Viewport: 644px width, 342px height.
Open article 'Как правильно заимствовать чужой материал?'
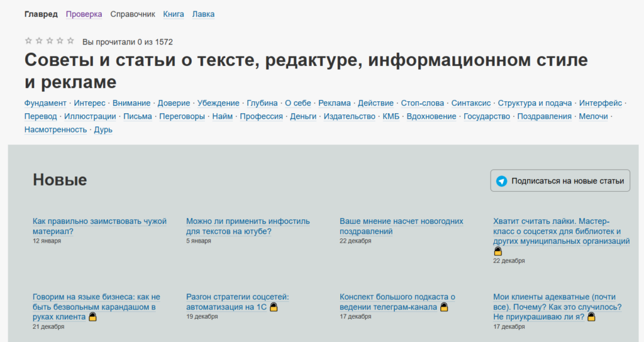click(x=99, y=226)
